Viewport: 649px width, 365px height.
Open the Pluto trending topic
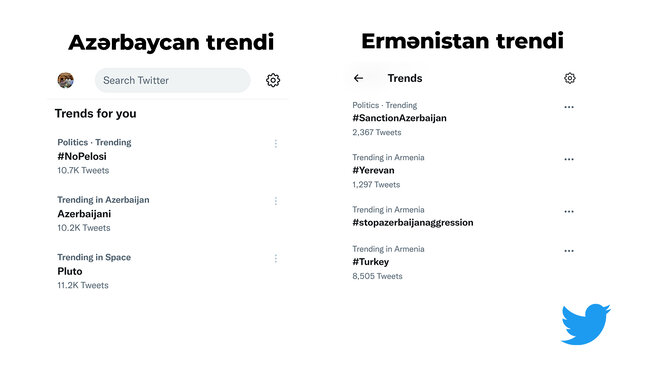click(70, 271)
